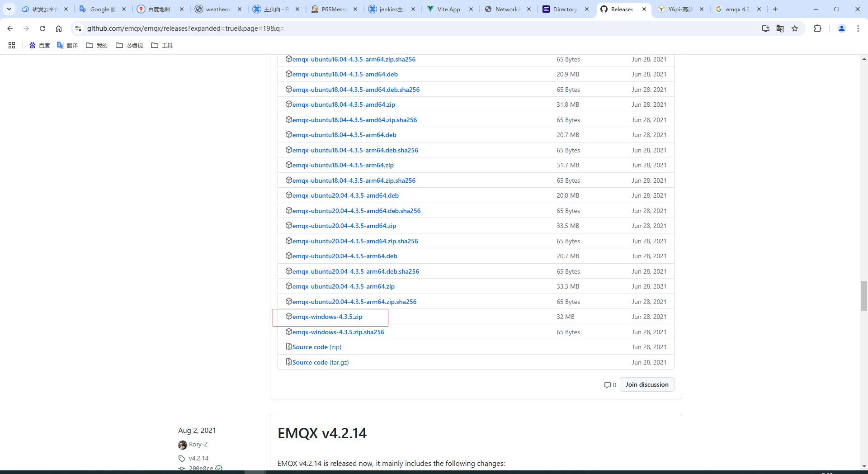Open site information icon in address bar

click(x=78, y=28)
